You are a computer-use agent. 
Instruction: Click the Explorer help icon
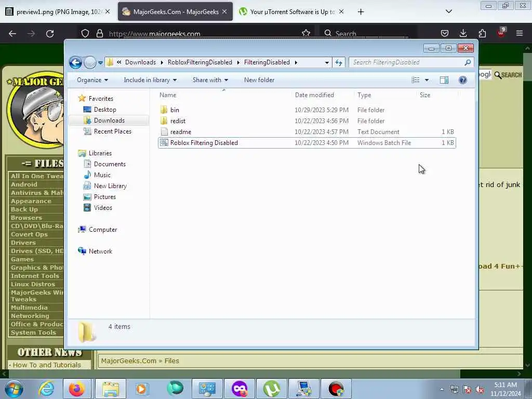[x=463, y=80]
